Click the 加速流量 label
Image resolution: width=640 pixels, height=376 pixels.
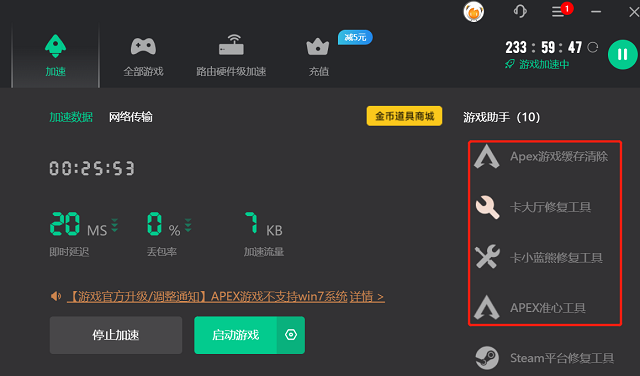(264, 252)
